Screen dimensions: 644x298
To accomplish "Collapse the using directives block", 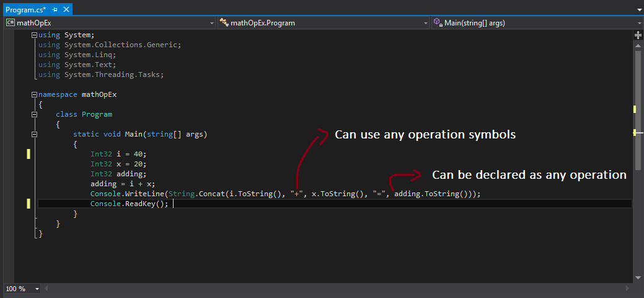I will pos(35,35).
